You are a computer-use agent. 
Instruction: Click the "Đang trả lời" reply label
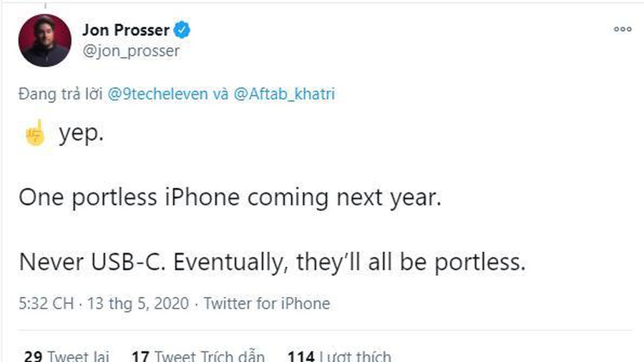(x=61, y=95)
